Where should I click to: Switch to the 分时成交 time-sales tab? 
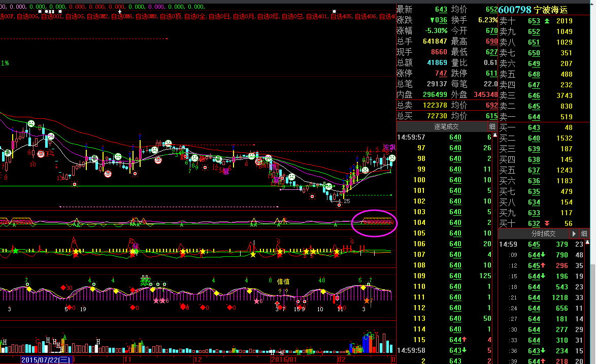[543, 234]
